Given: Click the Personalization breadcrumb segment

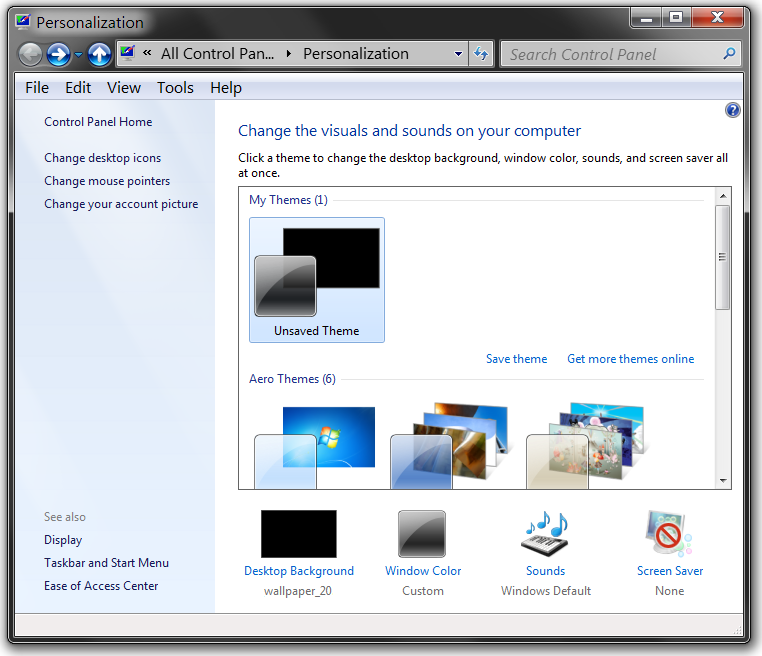Looking at the screenshot, I should 356,53.
